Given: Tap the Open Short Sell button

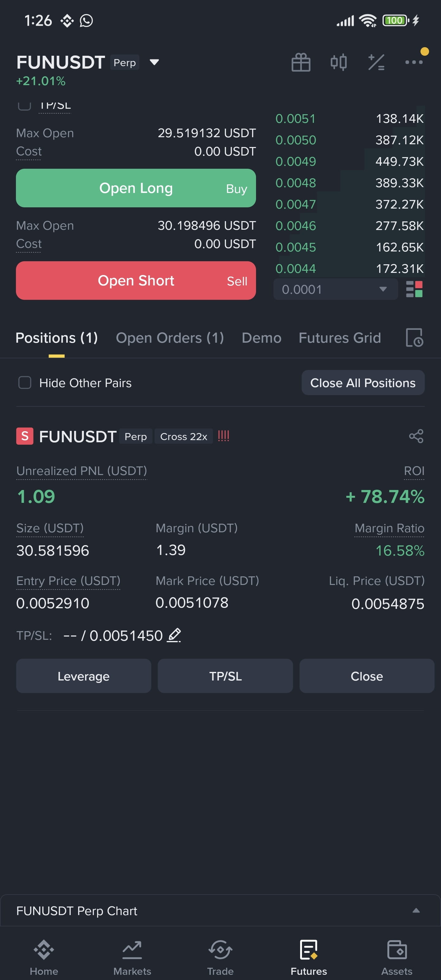Looking at the screenshot, I should [x=136, y=281].
